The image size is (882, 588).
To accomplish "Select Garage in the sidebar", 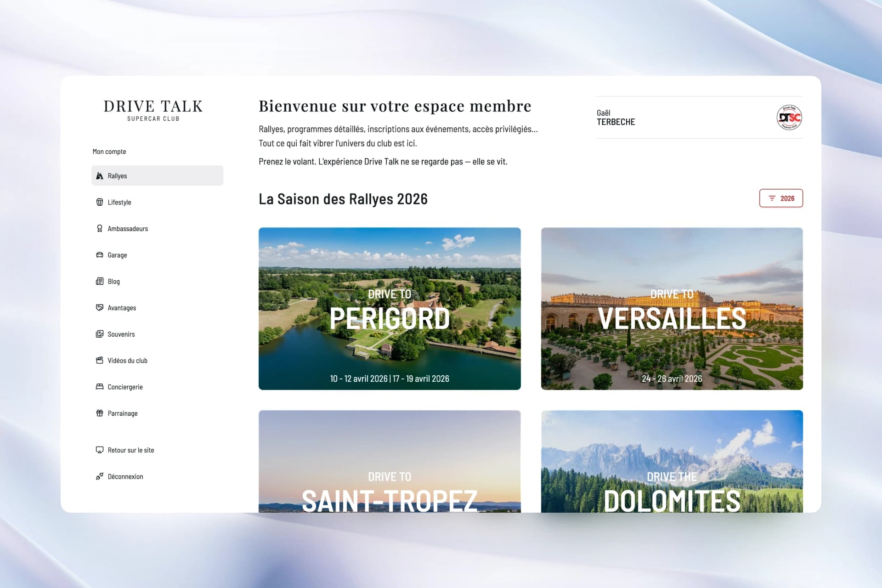I will pyautogui.click(x=157, y=255).
